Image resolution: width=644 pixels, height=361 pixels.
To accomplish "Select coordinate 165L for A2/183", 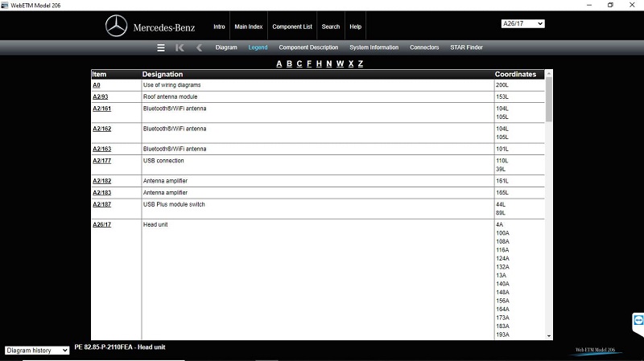I will (502, 193).
